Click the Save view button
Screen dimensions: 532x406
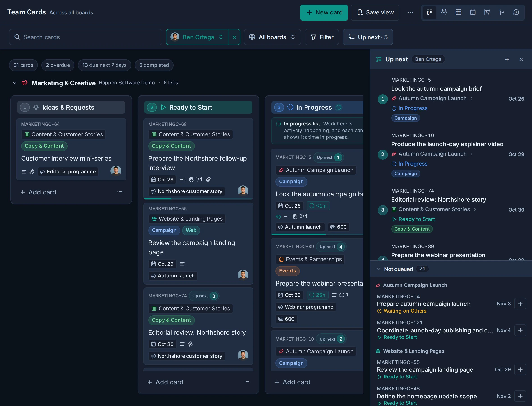pos(375,13)
